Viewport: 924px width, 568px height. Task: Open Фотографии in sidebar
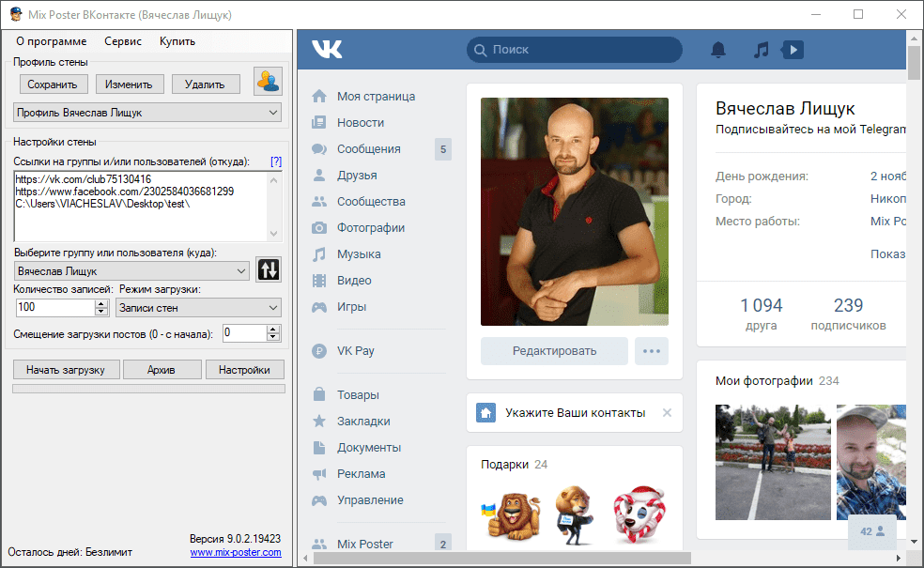tap(371, 228)
